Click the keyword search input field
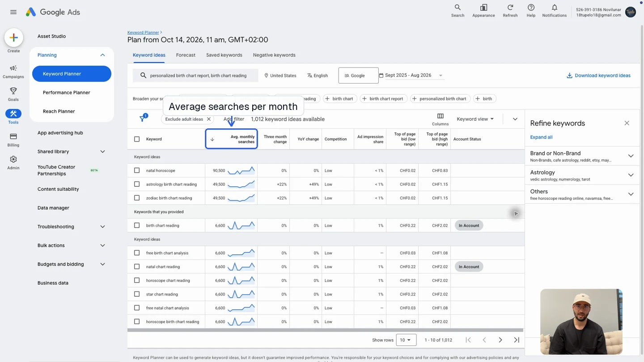Viewport: 644px width, 362px height. pyautogui.click(x=195, y=76)
